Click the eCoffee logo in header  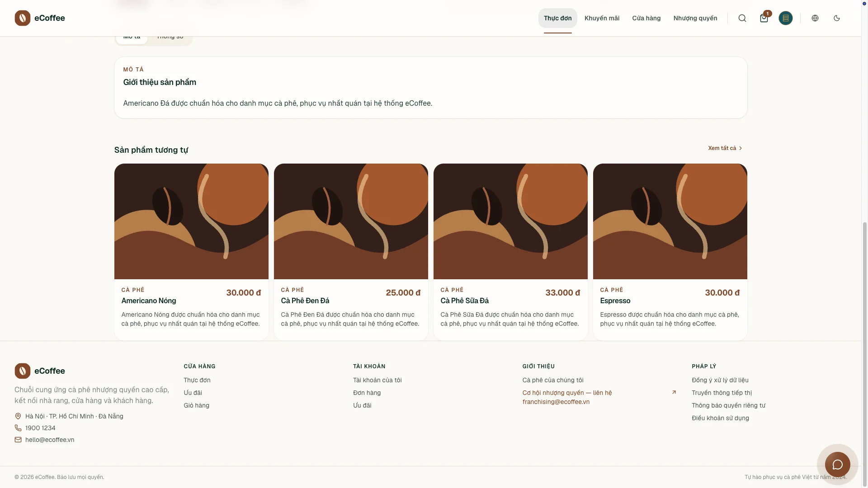pyautogui.click(x=40, y=18)
